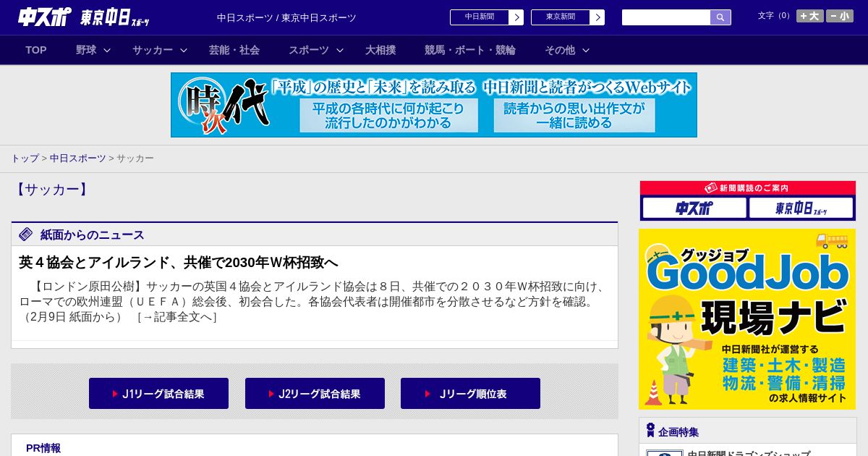Click 記事全文へ link
The height and width of the screenshot is (456, 868).
coord(177,316)
